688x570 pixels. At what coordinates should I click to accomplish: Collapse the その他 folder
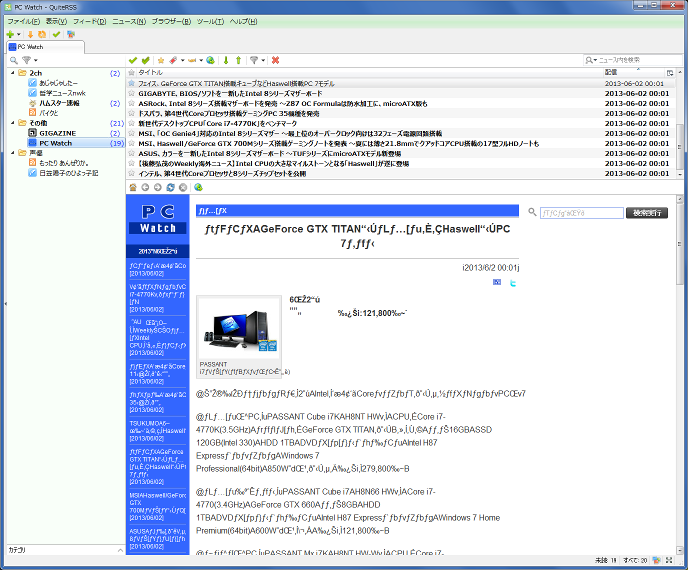[x=12, y=123]
